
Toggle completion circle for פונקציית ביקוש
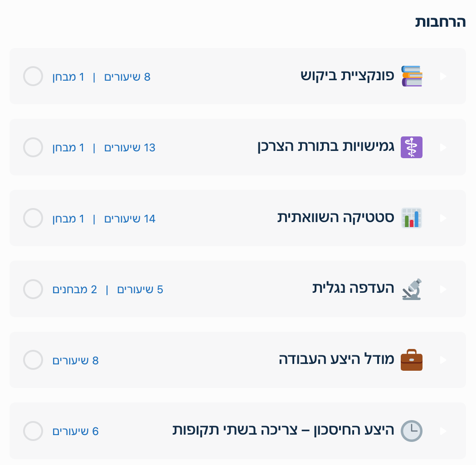click(x=33, y=76)
